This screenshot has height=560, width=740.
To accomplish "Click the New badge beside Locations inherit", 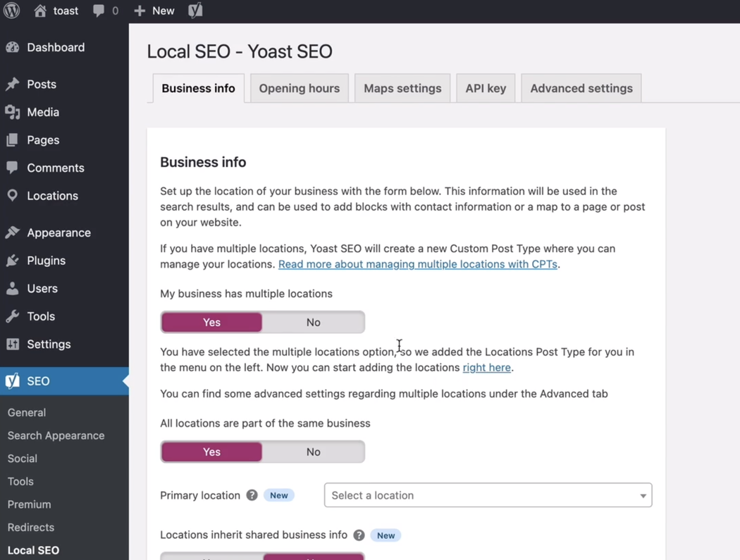I will (x=386, y=535).
